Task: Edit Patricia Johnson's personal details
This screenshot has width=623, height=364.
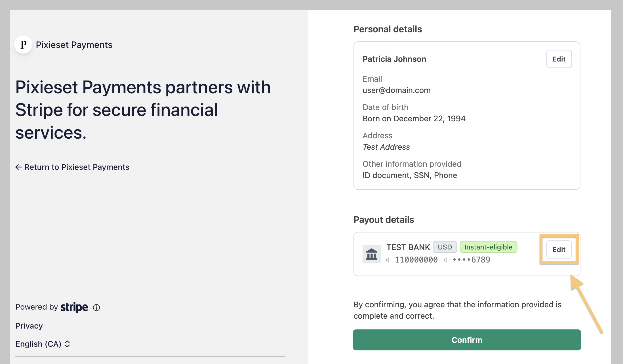Action: tap(559, 59)
